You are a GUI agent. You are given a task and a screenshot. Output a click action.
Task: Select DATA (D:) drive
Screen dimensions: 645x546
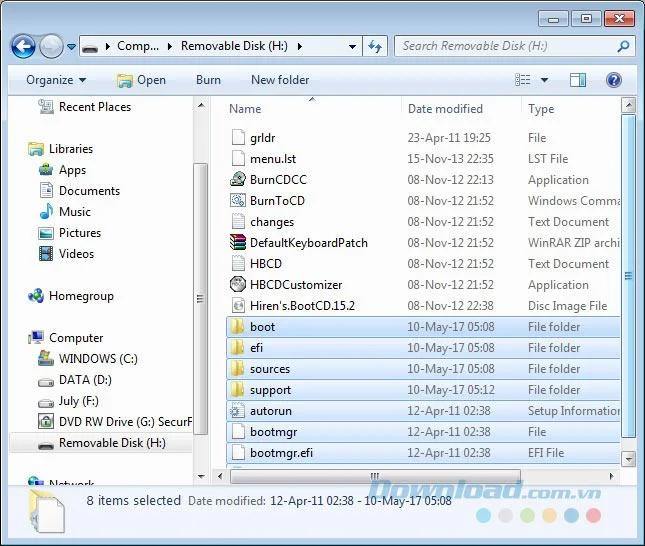tap(75, 380)
